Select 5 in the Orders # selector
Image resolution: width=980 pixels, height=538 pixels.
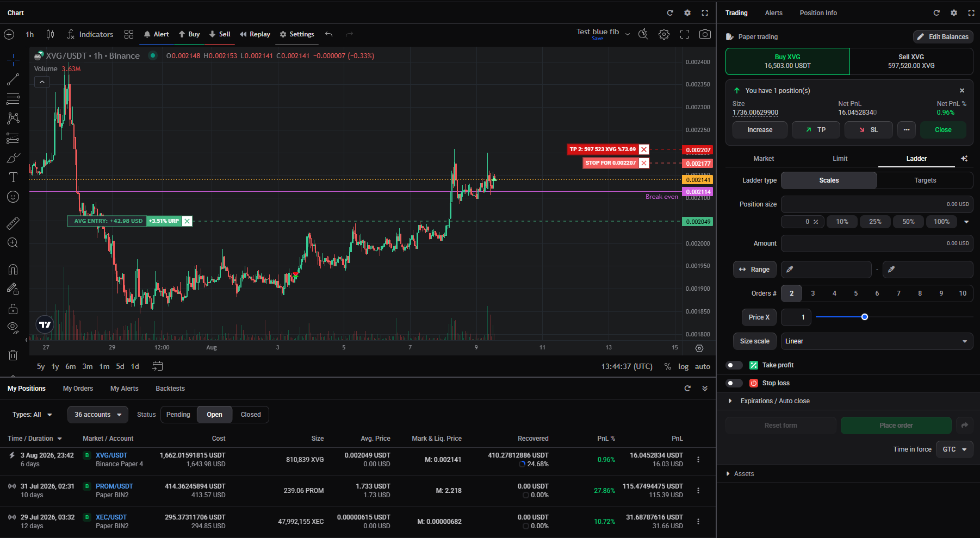click(x=855, y=293)
